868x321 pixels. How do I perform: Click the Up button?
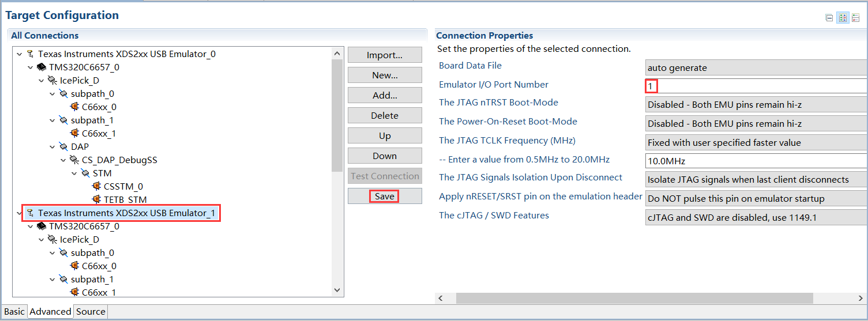(385, 136)
